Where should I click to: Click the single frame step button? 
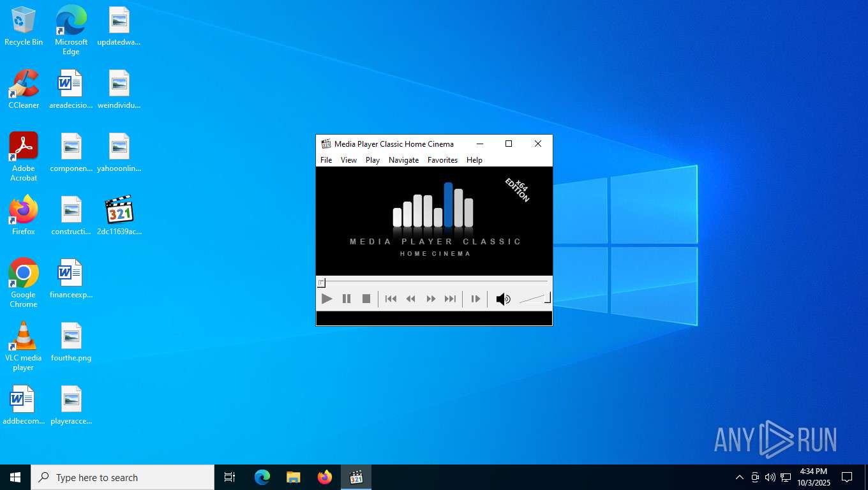pos(475,299)
